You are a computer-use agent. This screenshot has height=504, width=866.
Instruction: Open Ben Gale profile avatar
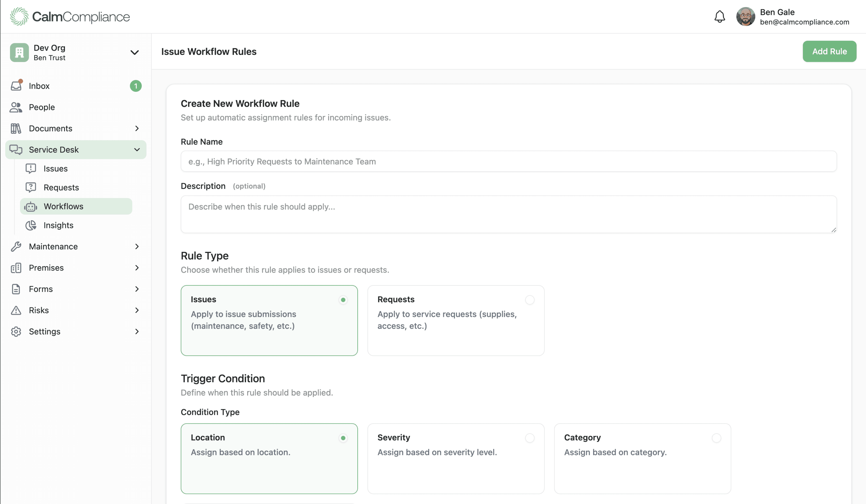745,16
